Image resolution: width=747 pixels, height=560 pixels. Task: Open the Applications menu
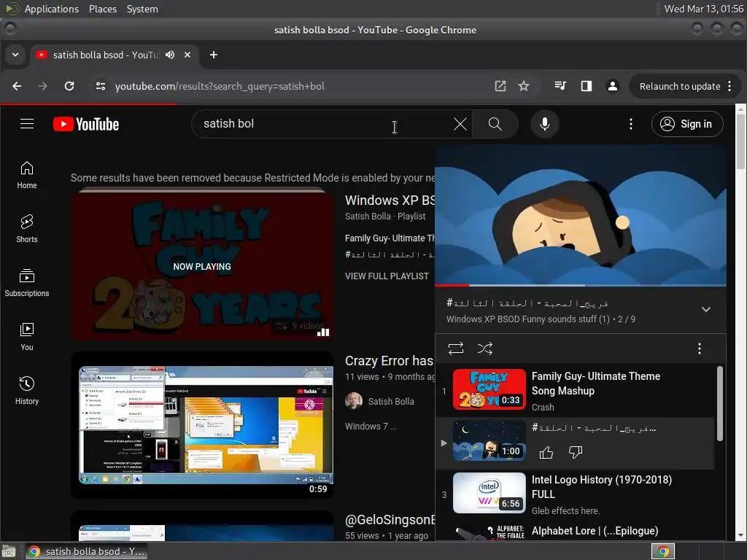[52, 9]
